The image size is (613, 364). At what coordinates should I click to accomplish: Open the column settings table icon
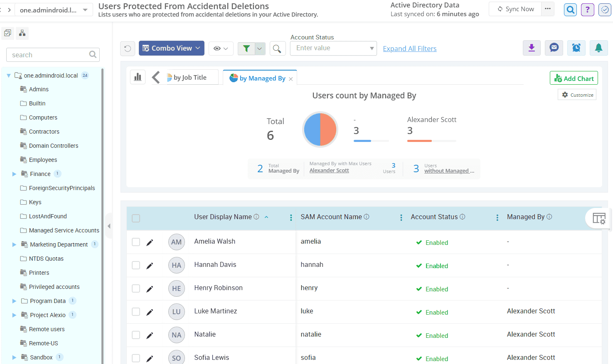(x=599, y=218)
